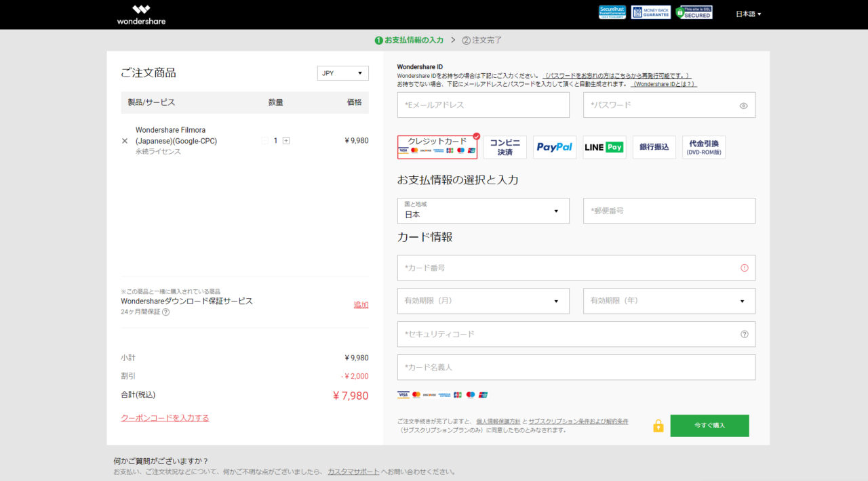This screenshot has width=868, height=481.
Task: Click the カード名義人 input field
Action: pyautogui.click(x=576, y=367)
